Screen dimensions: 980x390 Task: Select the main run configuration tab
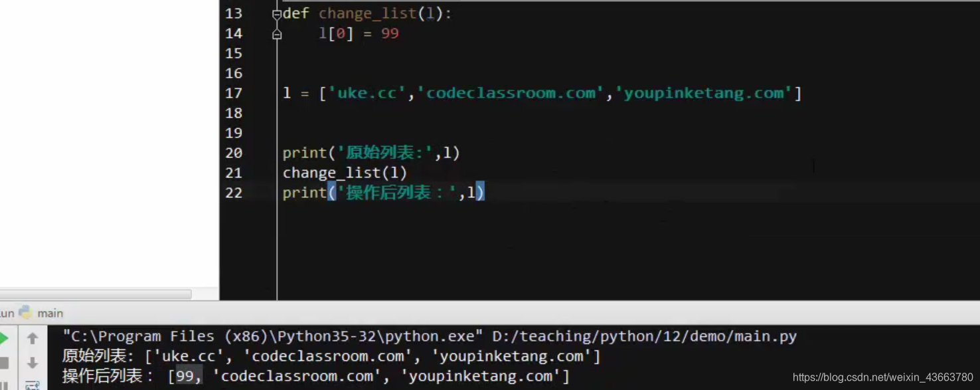(x=50, y=313)
